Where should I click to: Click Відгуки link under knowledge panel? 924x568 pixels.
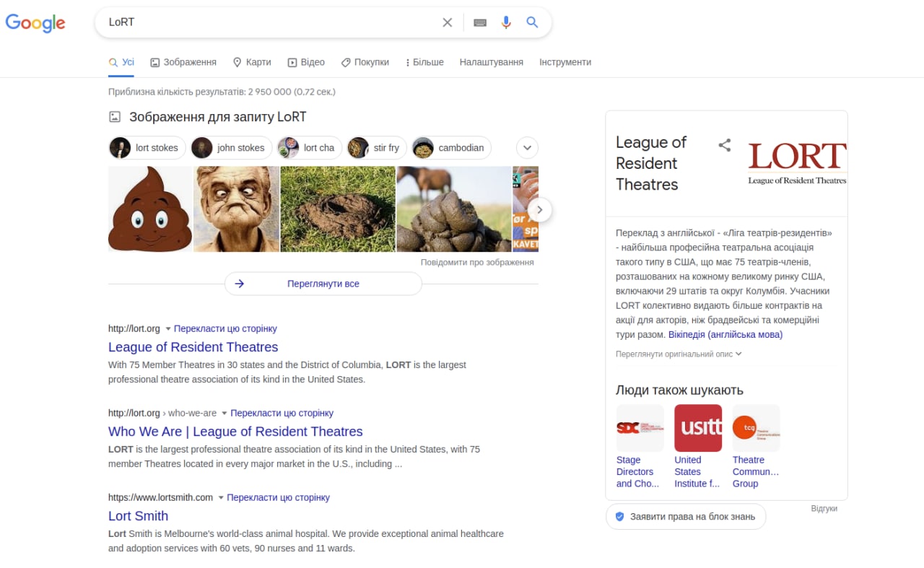click(824, 509)
